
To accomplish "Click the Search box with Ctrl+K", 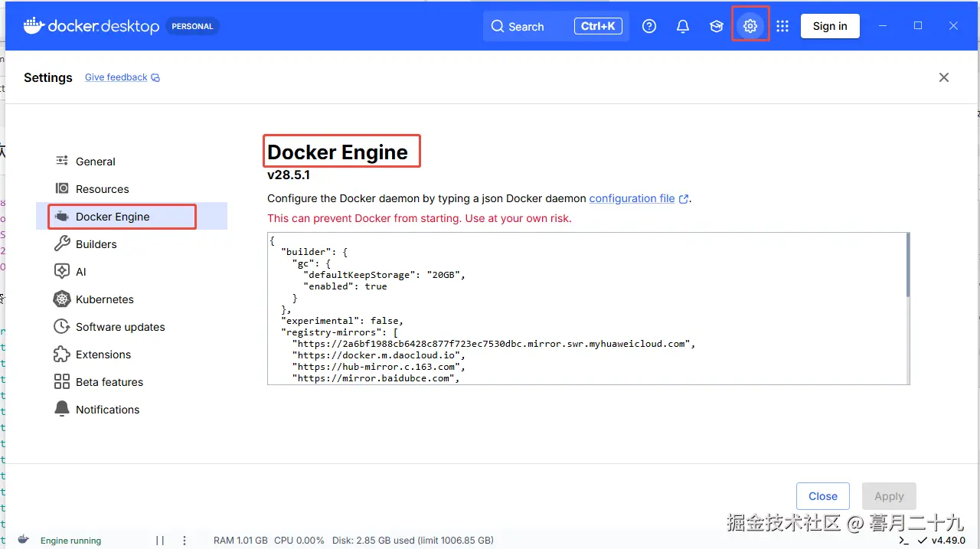I will pos(556,26).
